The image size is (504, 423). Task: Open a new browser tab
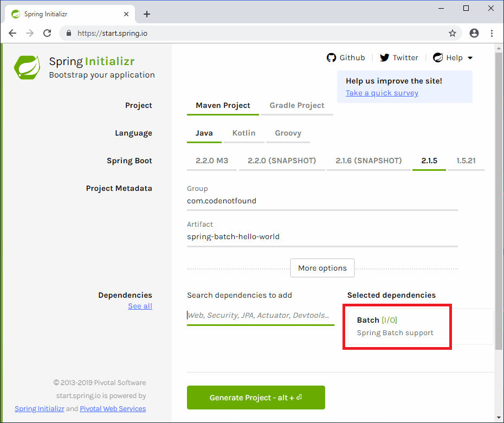point(146,14)
